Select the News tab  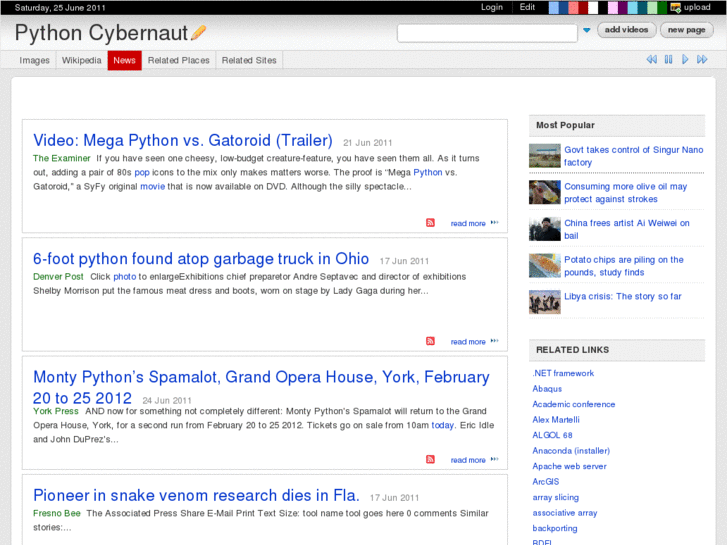pos(124,60)
